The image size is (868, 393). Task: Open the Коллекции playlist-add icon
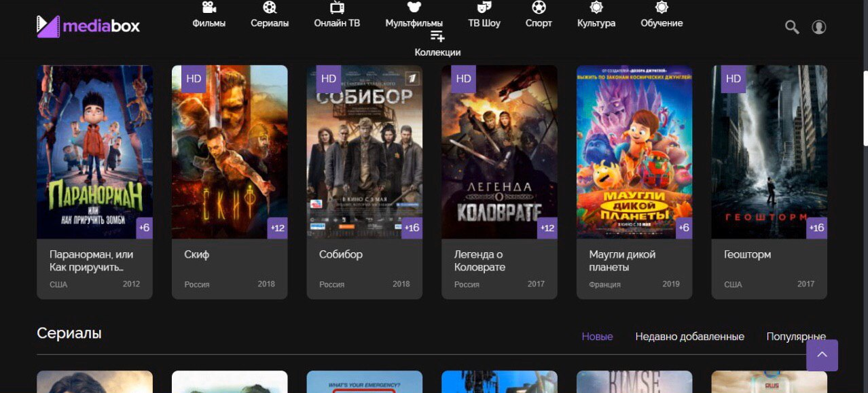point(437,37)
